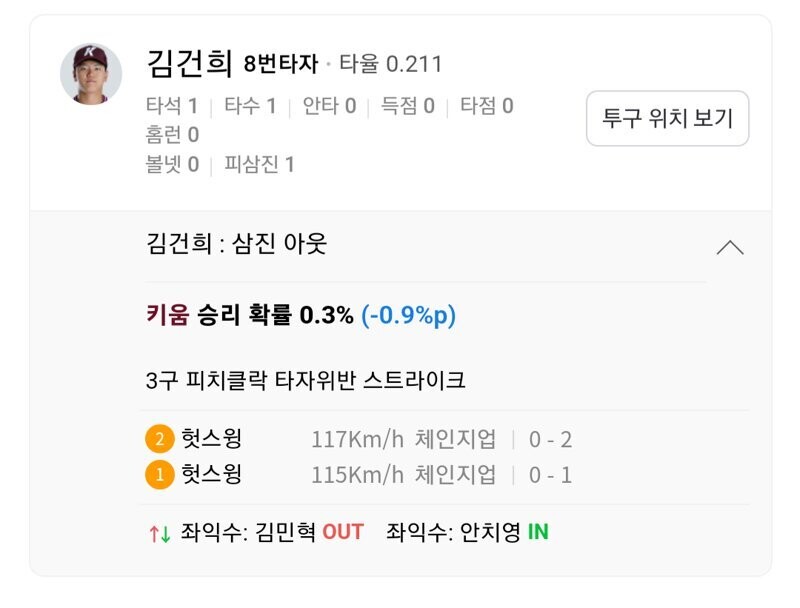Click the 홈런 0 home run stat
800x608 pixels.
click(x=172, y=135)
